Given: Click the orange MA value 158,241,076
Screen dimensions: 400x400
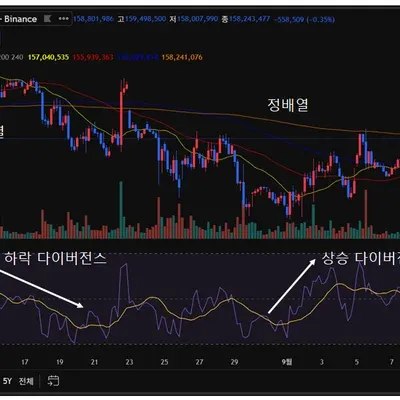Looking at the screenshot, I should point(182,57).
